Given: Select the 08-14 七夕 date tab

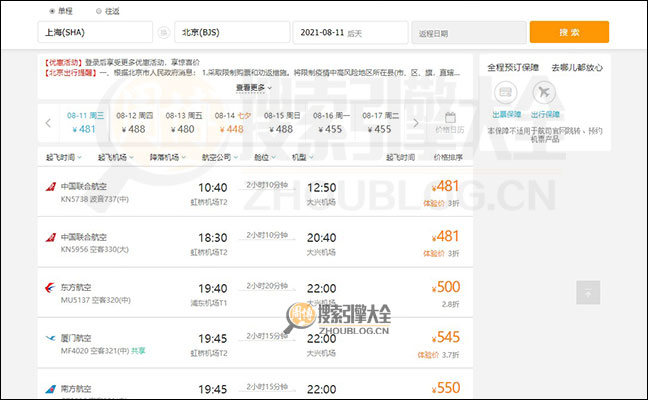Looking at the screenshot, I should [x=232, y=122].
